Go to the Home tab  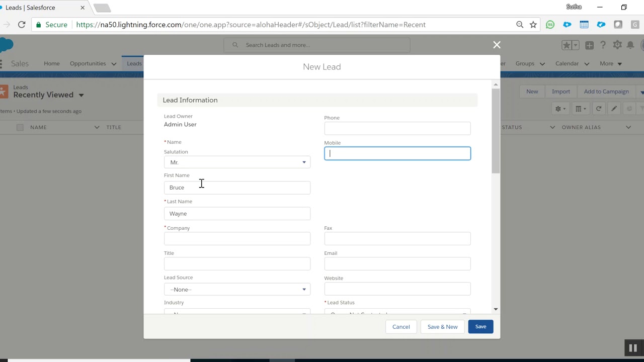(52, 64)
